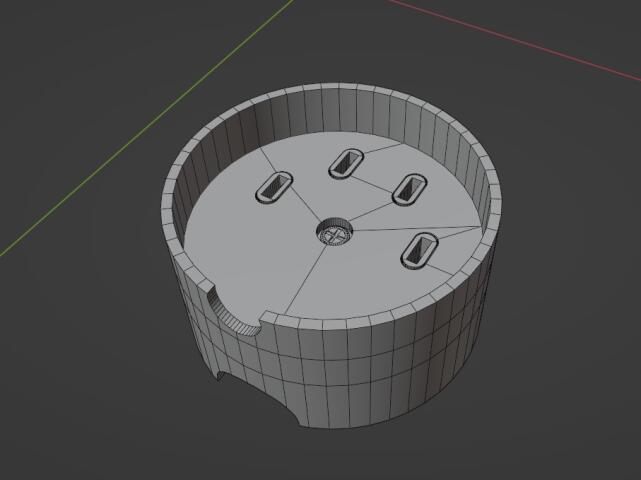641x480 pixels.
Task: Select the oblong slot closest to the green axis
Action: (x=274, y=187)
